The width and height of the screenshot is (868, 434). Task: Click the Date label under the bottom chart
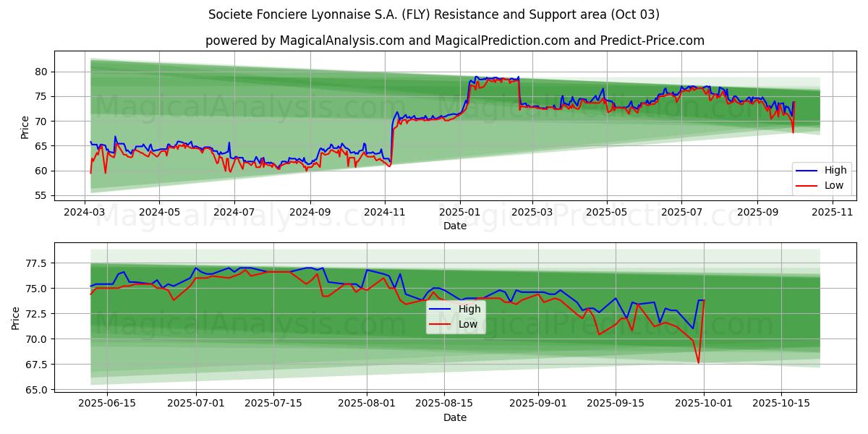(x=454, y=417)
